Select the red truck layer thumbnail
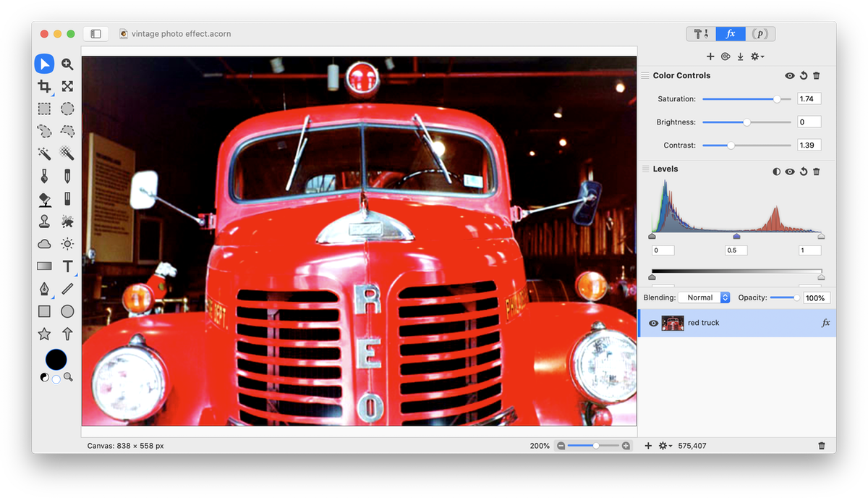The width and height of the screenshot is (868, 498). 673,324
